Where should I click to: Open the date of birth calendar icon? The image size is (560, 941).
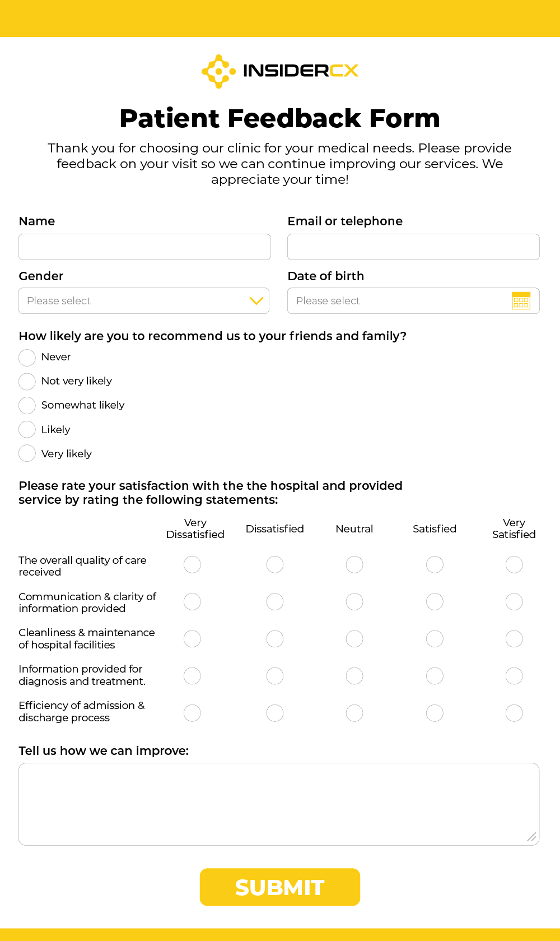pos(521,301)
